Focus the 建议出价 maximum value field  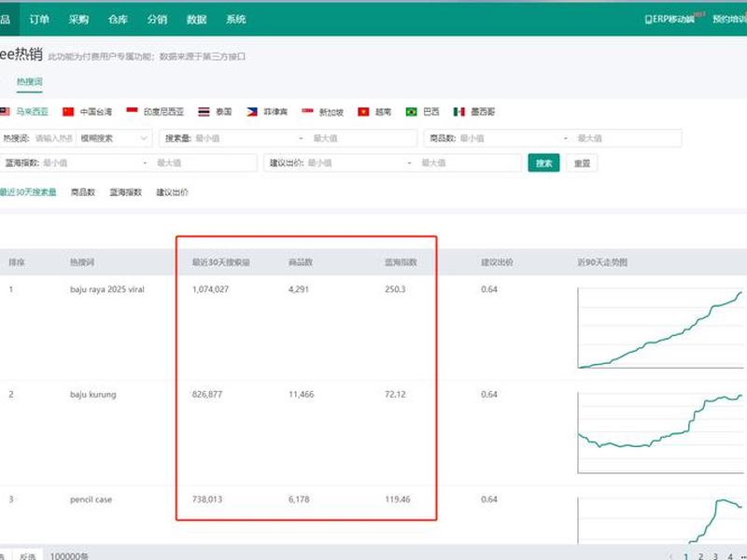[x=470, y=162]
